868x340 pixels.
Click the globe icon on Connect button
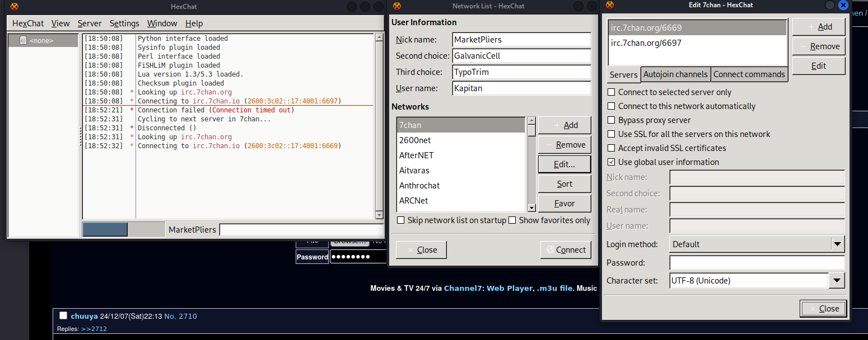550,250
